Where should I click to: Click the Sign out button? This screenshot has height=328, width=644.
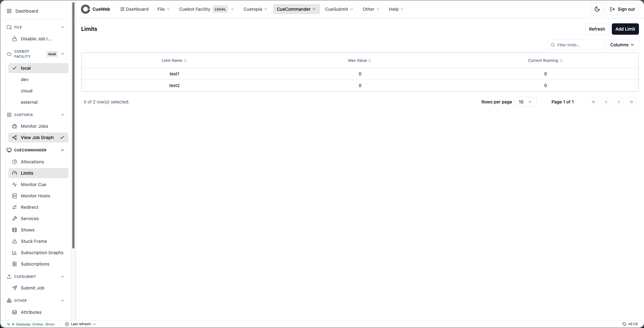(x=622, y=9)
